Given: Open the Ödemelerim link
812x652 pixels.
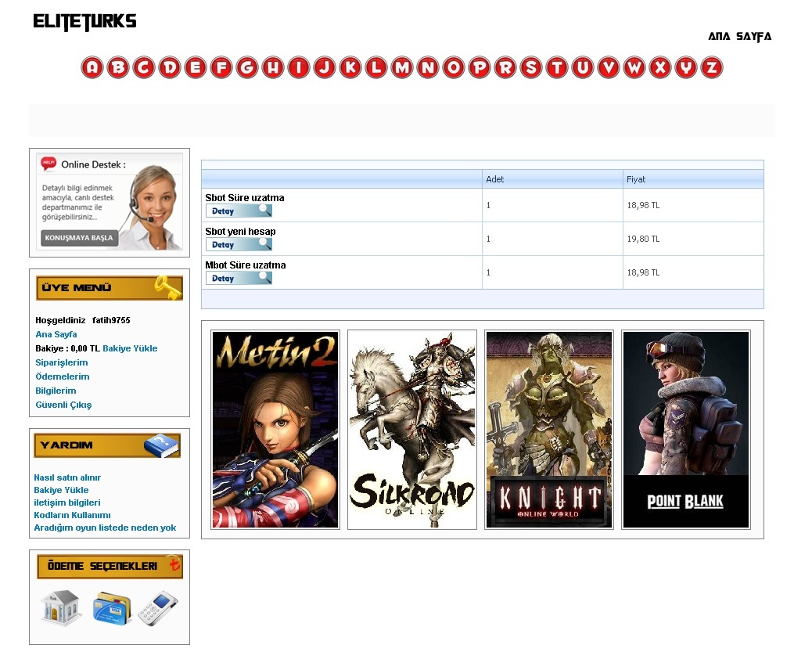Looking at the screenshot, I should 62,376.
